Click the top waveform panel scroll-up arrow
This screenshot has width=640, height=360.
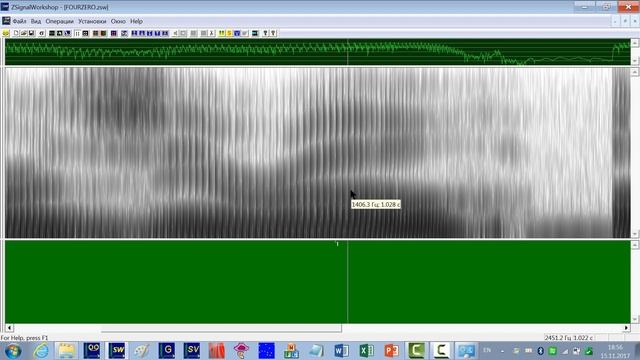tap(635, 42)
